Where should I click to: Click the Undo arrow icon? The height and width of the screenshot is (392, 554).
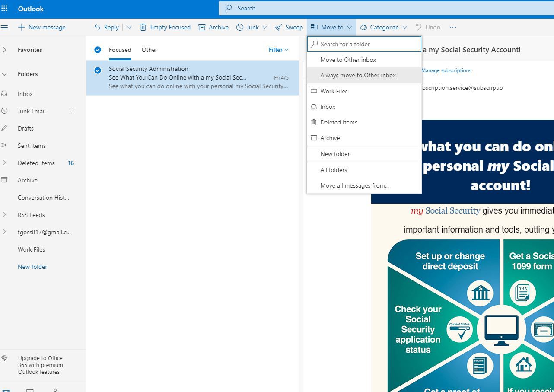418,27
